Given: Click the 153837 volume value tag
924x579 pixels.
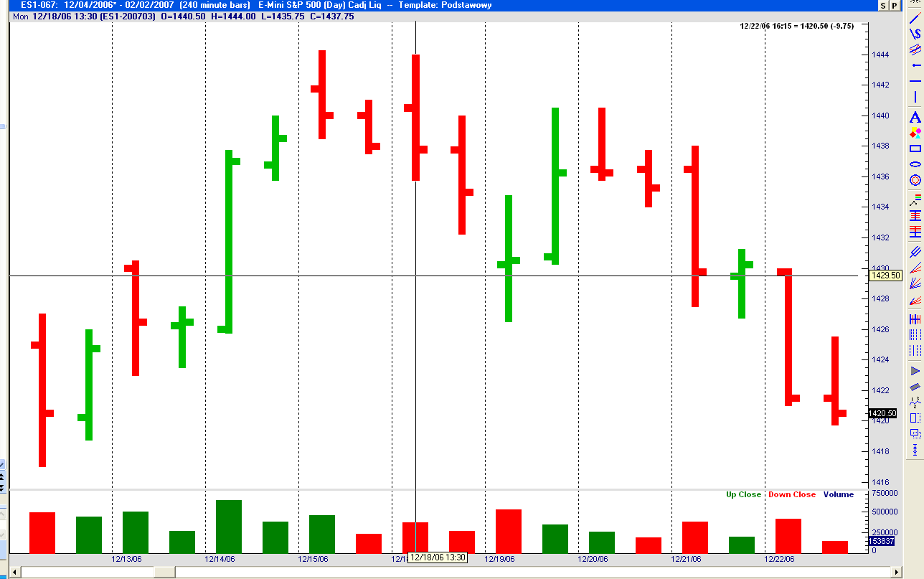Looking at the screenshot, I should [x=882, y=542].
